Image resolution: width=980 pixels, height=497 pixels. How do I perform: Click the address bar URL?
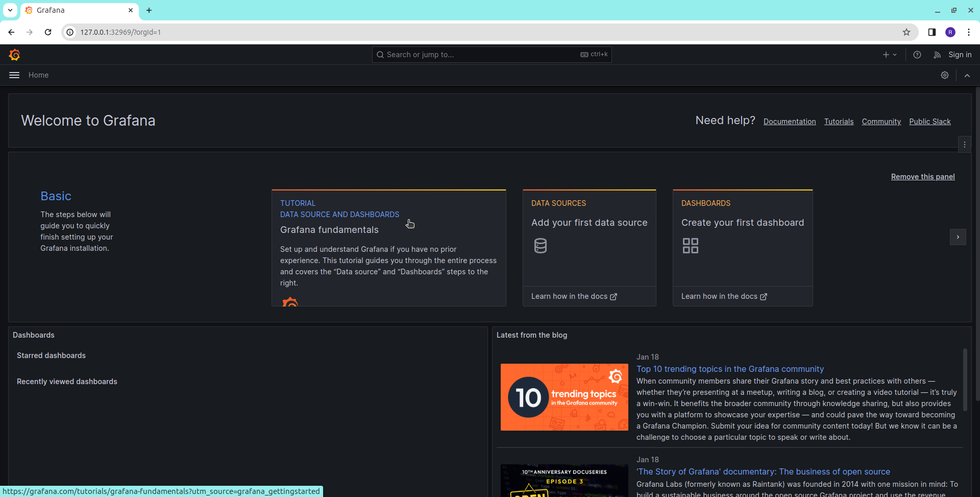click(x=120, y=32)
